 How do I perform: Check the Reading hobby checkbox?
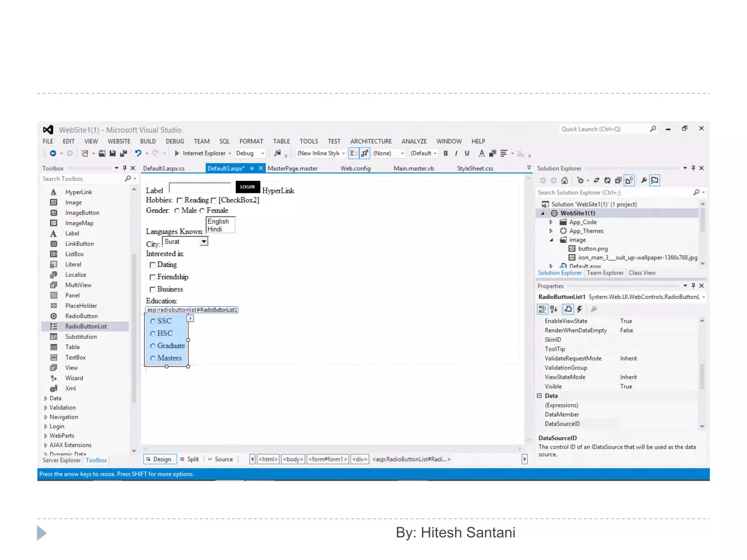pos(179,201)
